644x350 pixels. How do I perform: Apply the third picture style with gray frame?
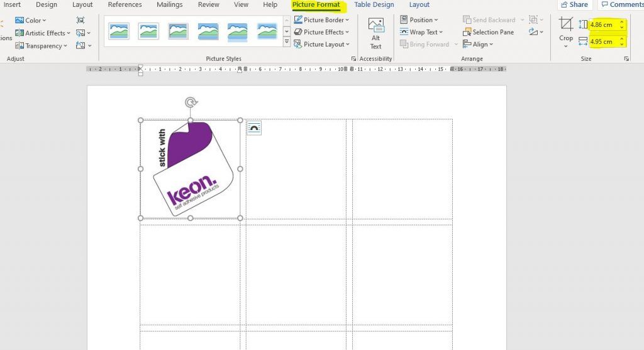(178, 31)
